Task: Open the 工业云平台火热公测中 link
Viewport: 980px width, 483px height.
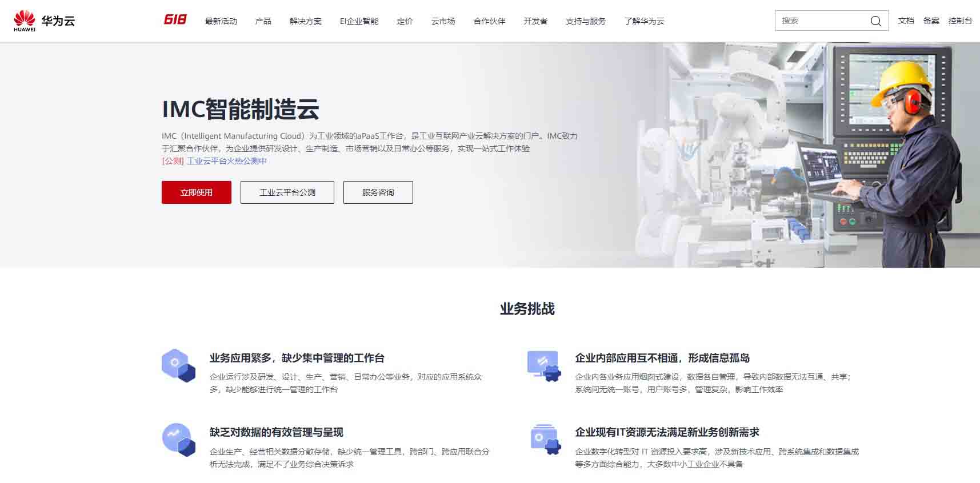Action: pos(227,161)
